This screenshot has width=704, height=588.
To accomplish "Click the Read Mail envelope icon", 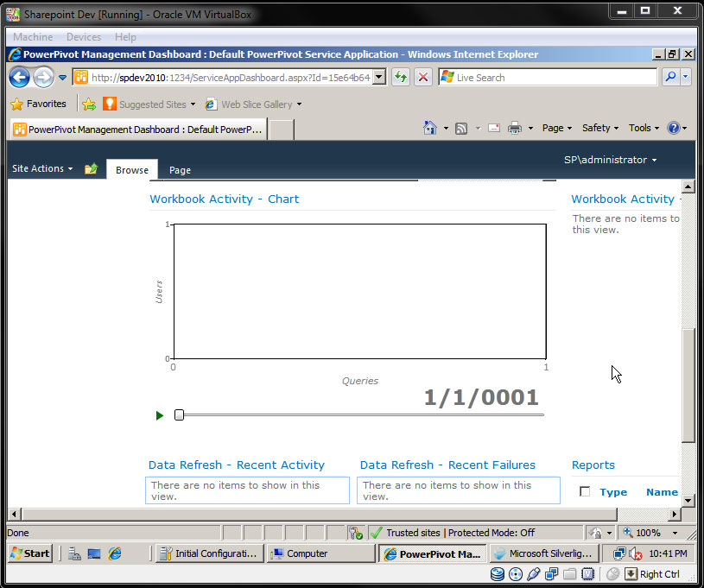I will click(494, 128).
